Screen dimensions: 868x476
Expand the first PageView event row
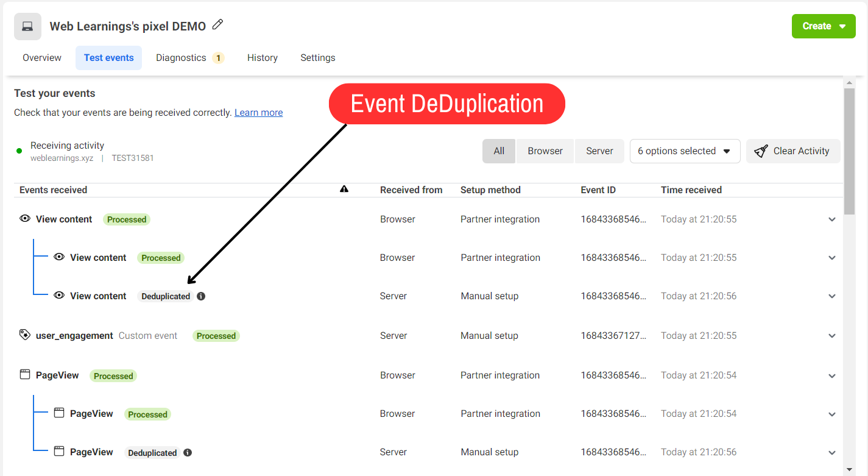coord(832,375)
